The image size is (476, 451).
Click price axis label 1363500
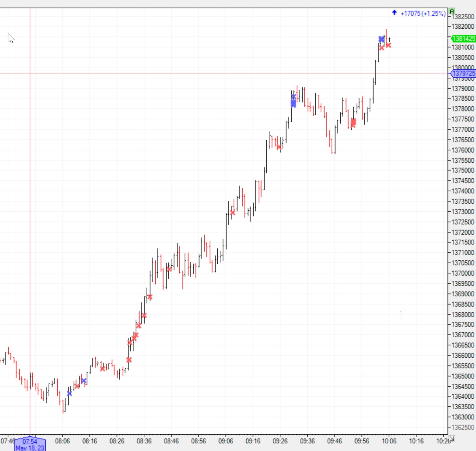(463, 407)
